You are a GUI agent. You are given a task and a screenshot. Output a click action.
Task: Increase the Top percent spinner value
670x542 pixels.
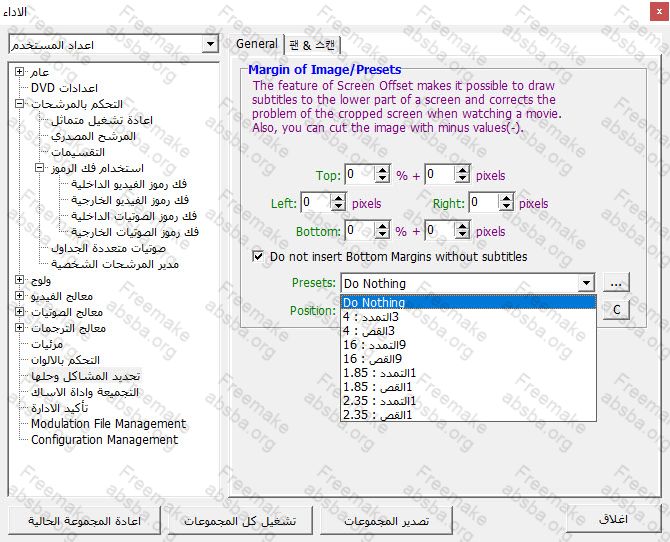[382, 170]
